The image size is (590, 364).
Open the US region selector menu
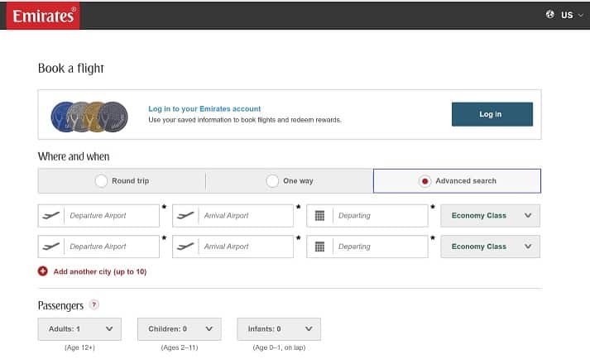572,15
